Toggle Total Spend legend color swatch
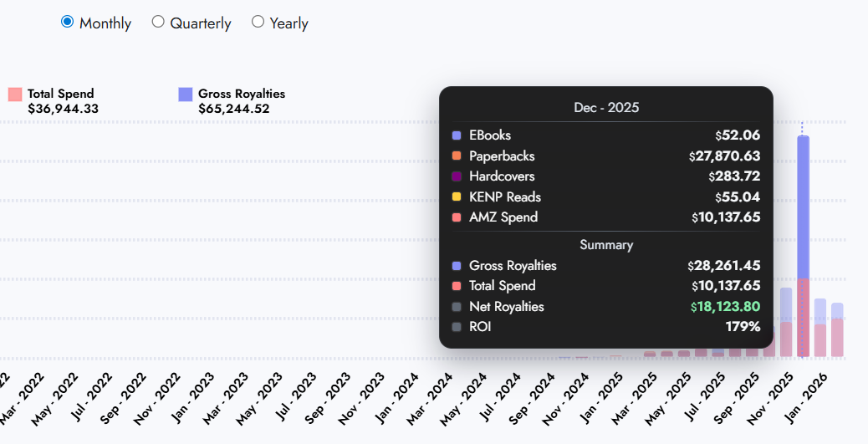The width and height of the screenshot is (868, 444). [x=15, y=94]
